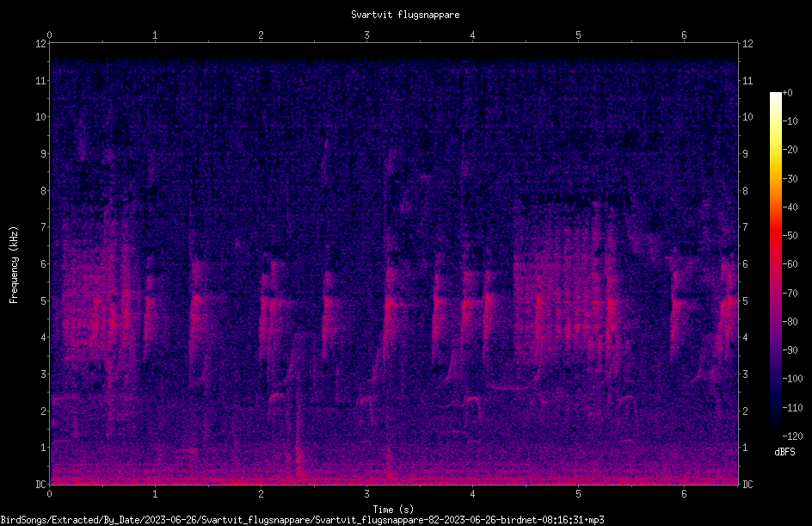Click the dBFS color scale bar
This screenshot has height=526, width=812.
775,264
